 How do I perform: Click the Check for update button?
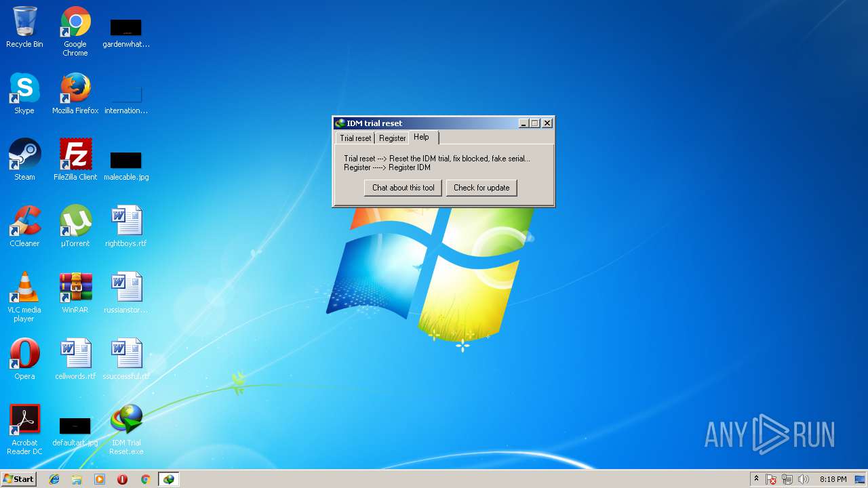[481, 188]
